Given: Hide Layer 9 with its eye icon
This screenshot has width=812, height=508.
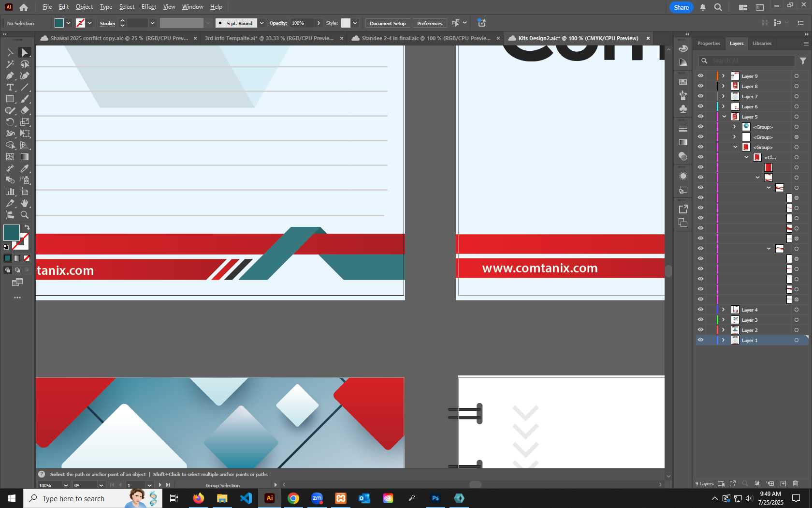Looking at the screenshot, I should click(x=700, y=76).
